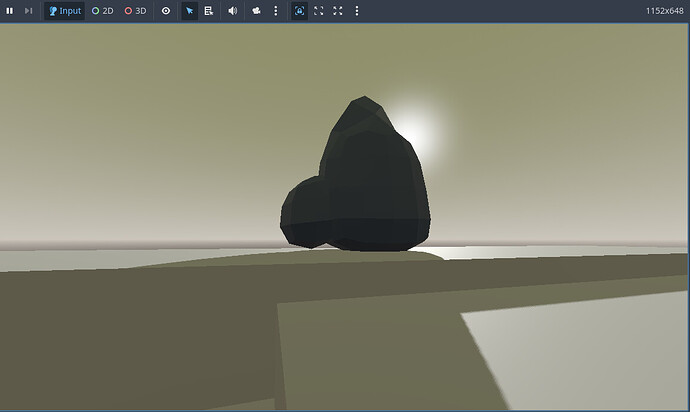Open camera override options menu

click(275, 11)
